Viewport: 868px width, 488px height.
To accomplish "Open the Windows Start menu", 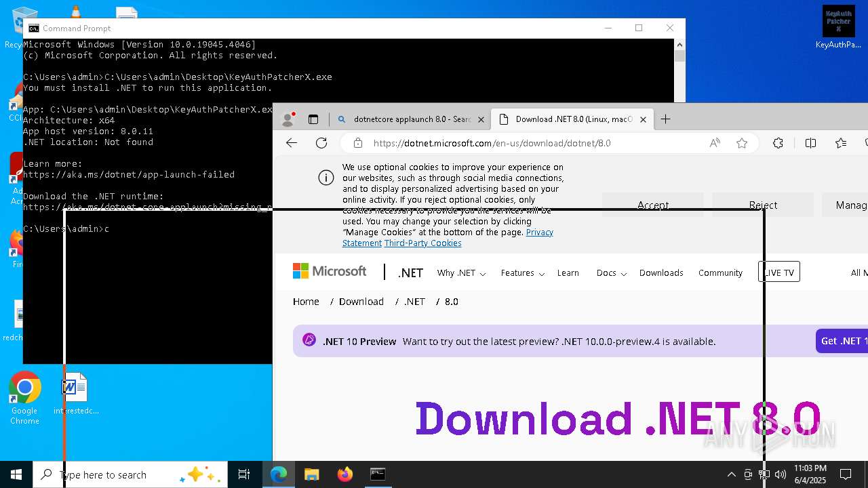I will (16, 474).
